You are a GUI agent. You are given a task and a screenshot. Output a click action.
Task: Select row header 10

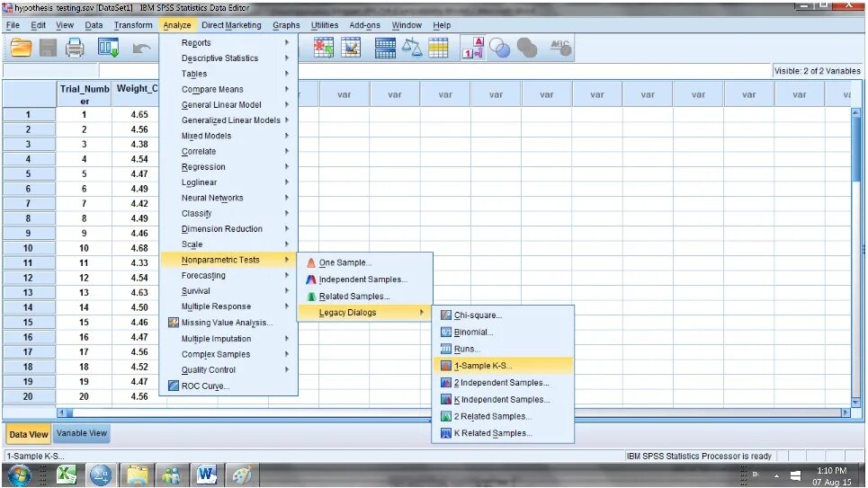(28, 248)
